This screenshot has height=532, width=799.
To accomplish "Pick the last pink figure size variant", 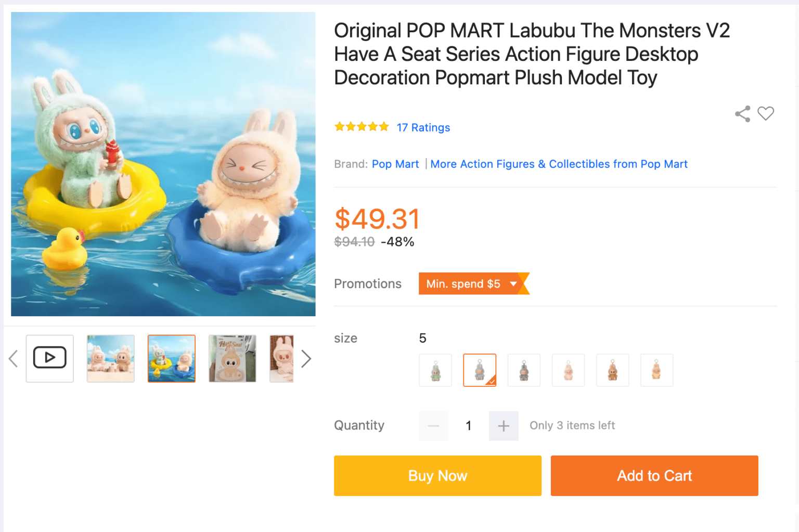I will [x=656, y=370].
